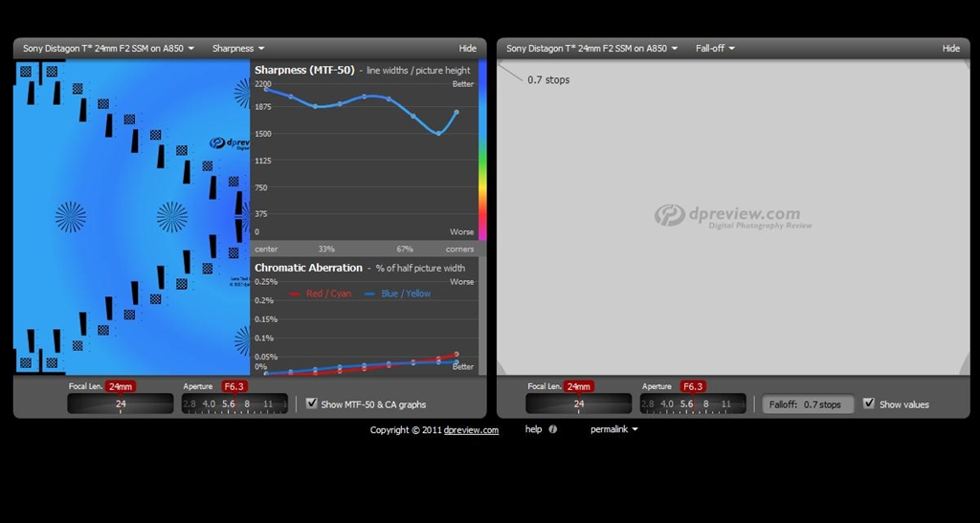Hide the right Fall-off panel
980x523 pixels.
(x=950, y=48)
